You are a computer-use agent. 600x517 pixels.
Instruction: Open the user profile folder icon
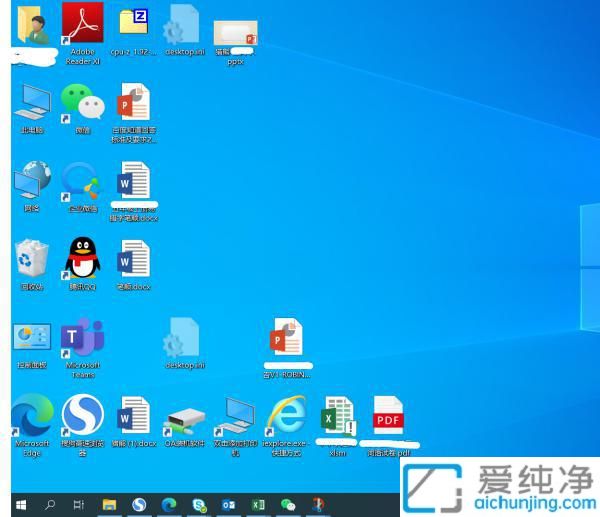point(33,25)
